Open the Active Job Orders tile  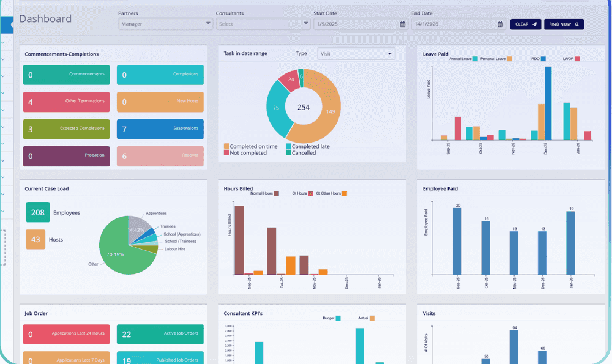coord(160,335)
